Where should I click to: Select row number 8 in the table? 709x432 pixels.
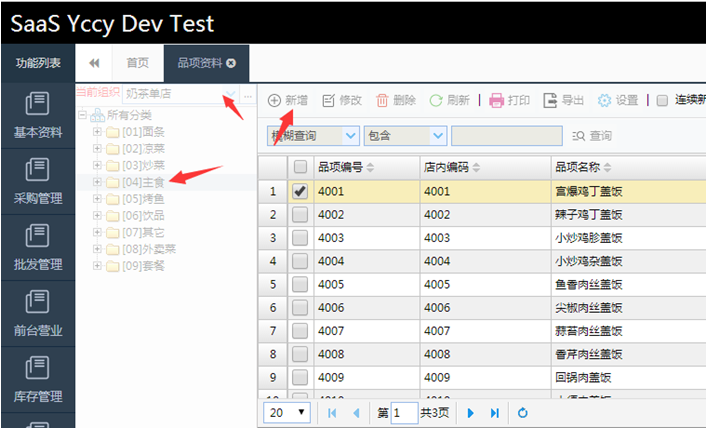pos(273,354)
